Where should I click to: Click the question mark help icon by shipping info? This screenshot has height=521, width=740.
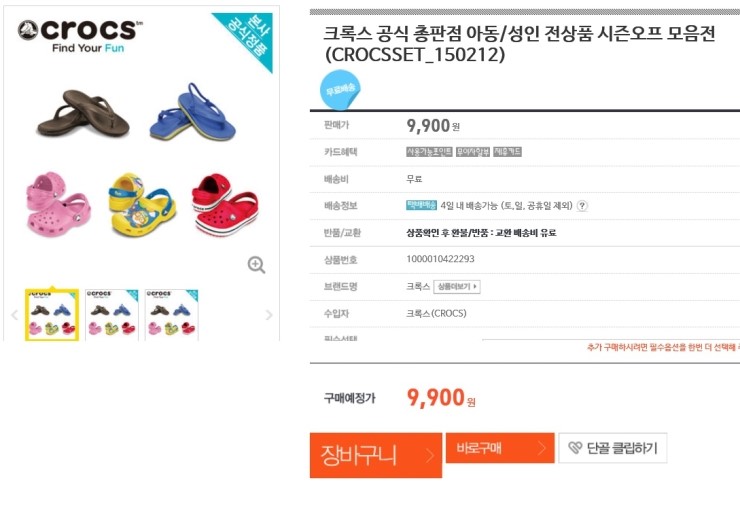(582, 206)
